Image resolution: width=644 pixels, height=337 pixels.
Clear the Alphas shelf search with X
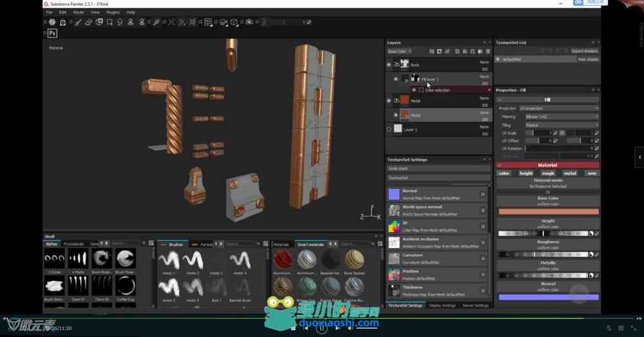[x=144, y=244]
